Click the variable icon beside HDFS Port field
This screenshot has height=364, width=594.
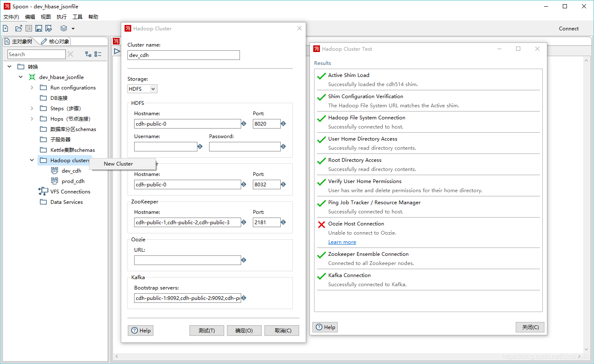click(x=283, y=124)
